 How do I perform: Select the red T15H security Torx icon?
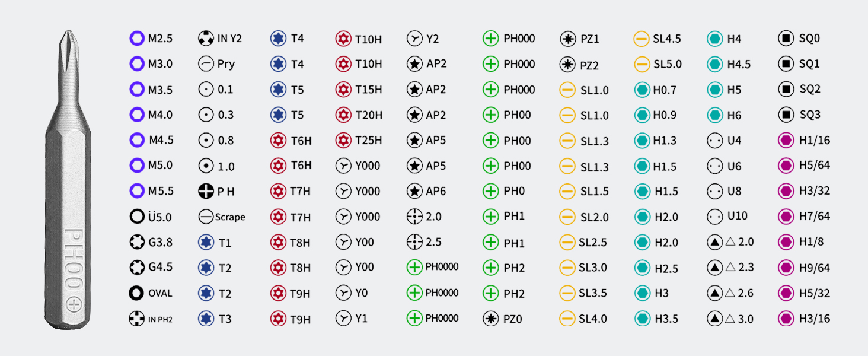coord(342,90)
